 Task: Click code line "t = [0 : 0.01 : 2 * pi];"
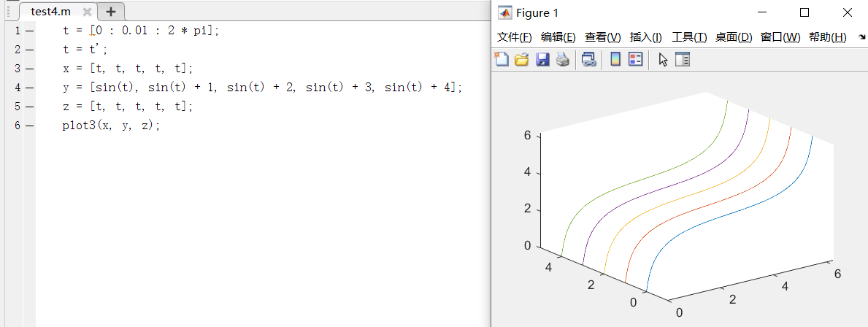[141, 31]
